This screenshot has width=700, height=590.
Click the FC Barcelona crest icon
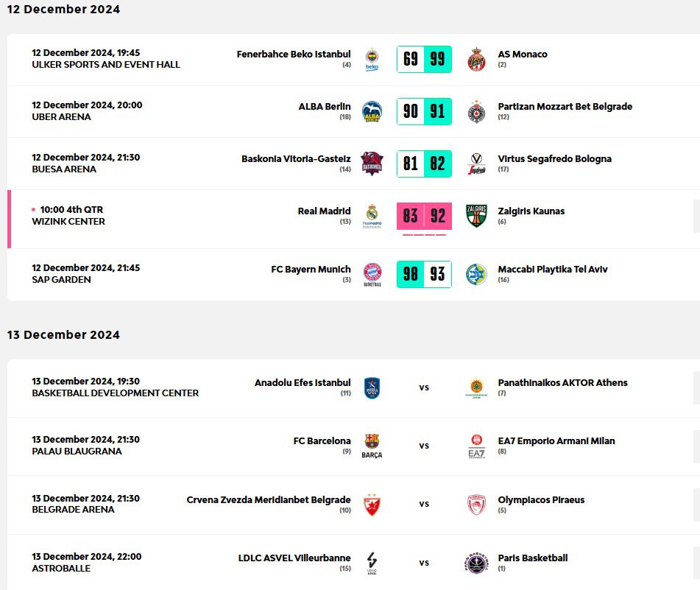(372, 445)
